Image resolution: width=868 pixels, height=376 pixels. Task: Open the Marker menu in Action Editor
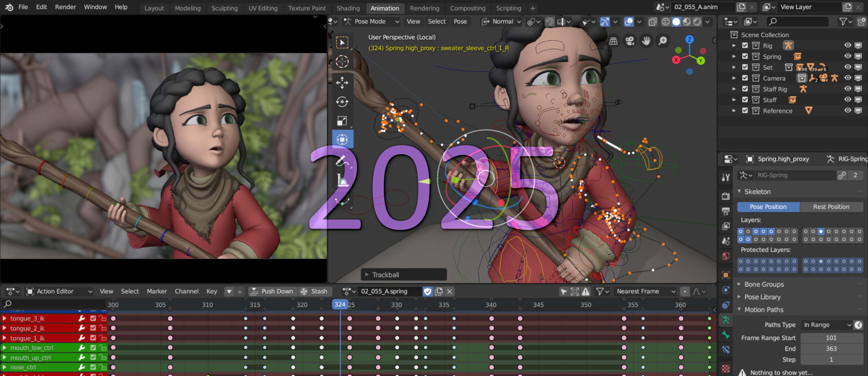pos(157,292)
